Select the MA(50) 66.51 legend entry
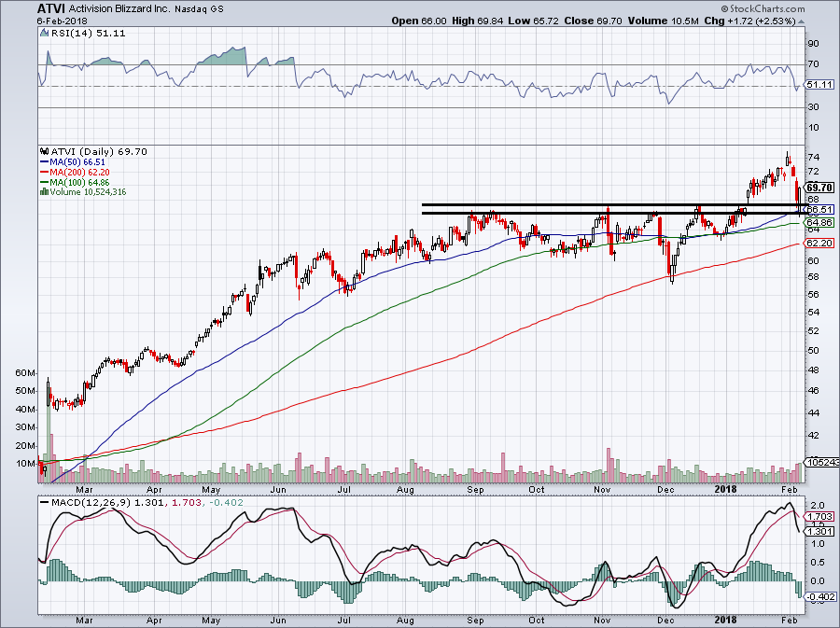The image size is (840, 628). click(x=77, y=162)
